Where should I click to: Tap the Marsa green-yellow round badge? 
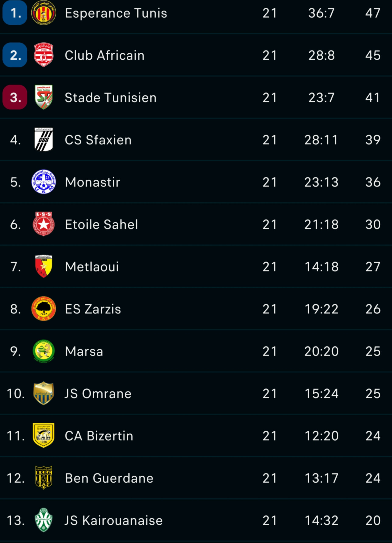click(x=43, y=351)
